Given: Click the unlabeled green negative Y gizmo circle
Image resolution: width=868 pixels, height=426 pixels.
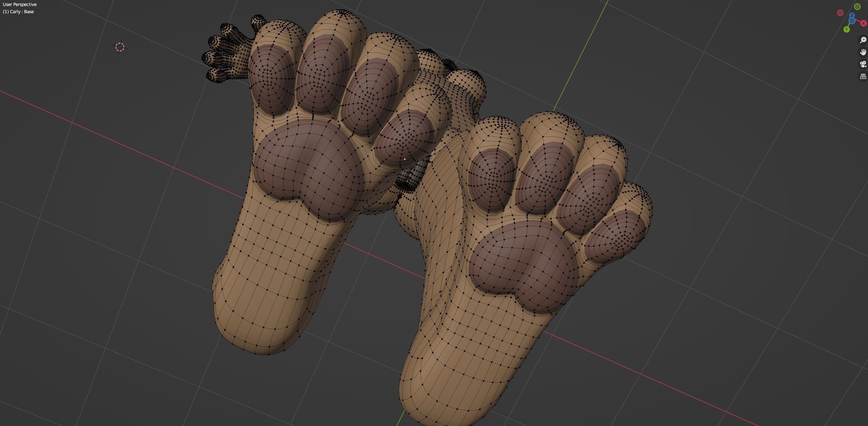Looking at the screenshot, I should [857, 7].
